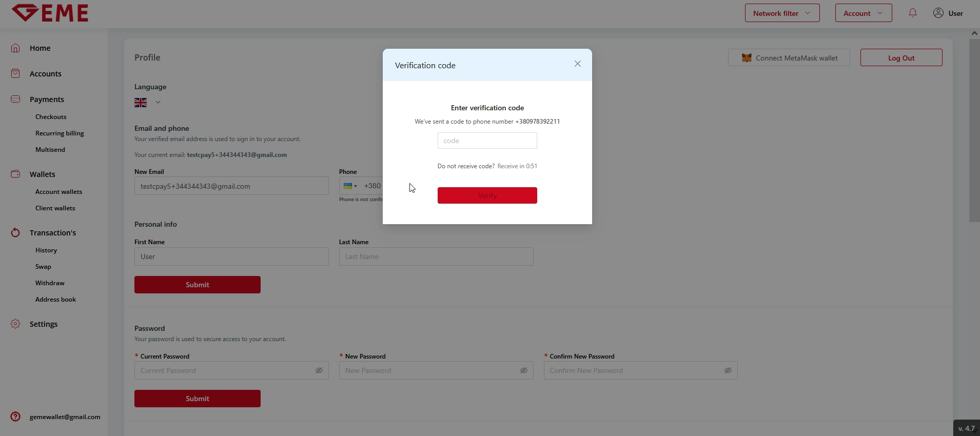Viewport: 980px width, 436px height.
Task: Open the language flag selector
Action: [x=147, y=103]
